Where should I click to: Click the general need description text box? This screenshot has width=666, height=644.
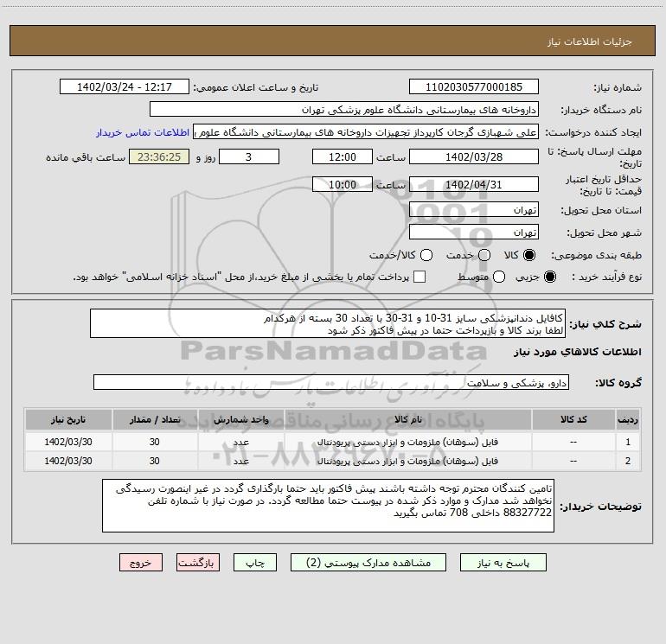pos(328,324)
